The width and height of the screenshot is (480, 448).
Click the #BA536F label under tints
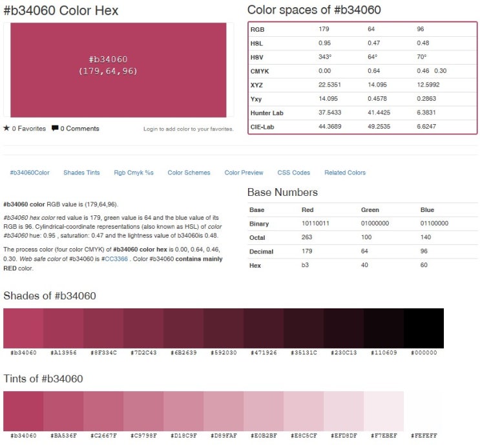pyautogui.click(x=63, y=436)
